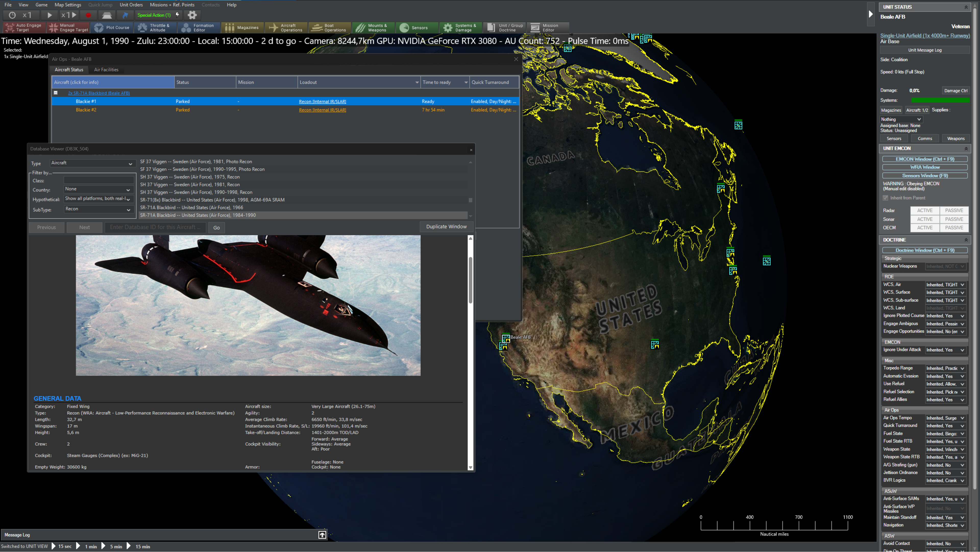Click the database viewer vertical scrollbar
Image resolution: width=980 pixels, height=552 pixels.
pos(471,280)
